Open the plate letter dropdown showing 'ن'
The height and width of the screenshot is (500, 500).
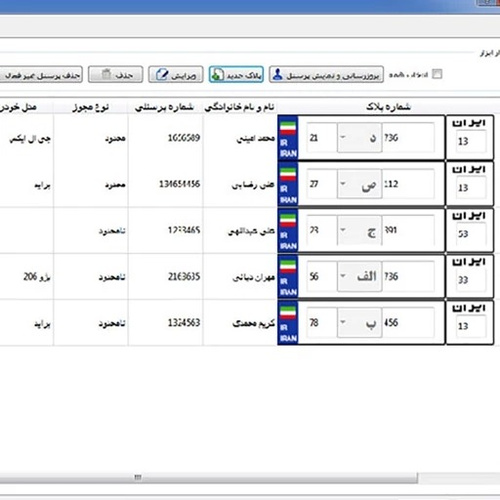pos(360,138)
